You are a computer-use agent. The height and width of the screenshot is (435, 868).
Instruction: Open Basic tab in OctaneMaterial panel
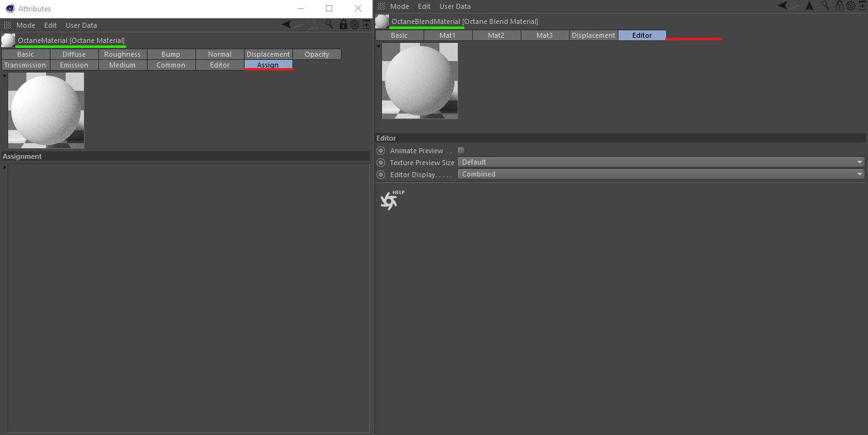[x=25, y=54]
